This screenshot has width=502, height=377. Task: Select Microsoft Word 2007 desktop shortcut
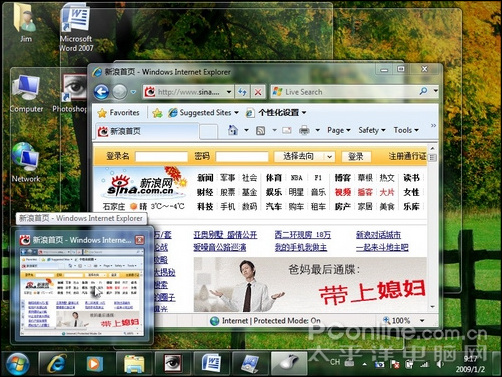(76, 28)
